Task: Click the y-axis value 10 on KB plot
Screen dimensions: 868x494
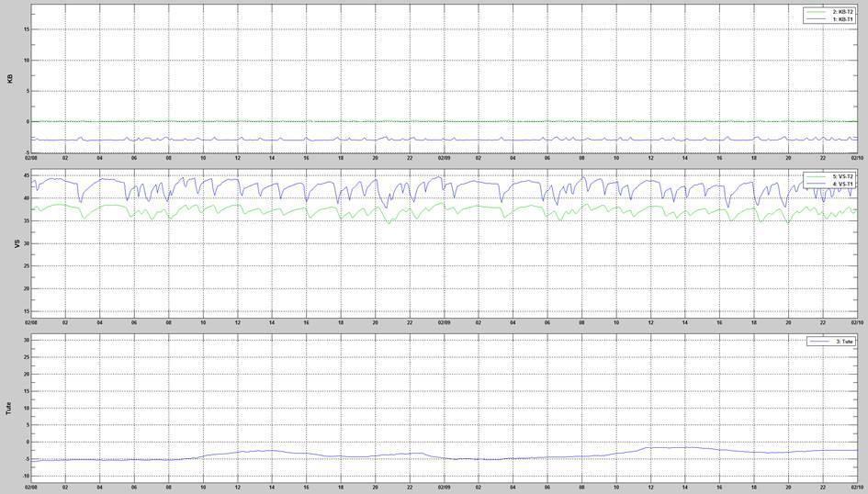Action: pyautogui.click(x=26, y=61)
